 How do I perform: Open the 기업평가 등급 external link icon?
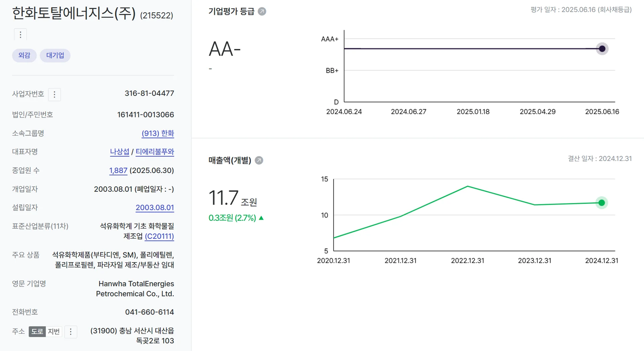(262, 11)
